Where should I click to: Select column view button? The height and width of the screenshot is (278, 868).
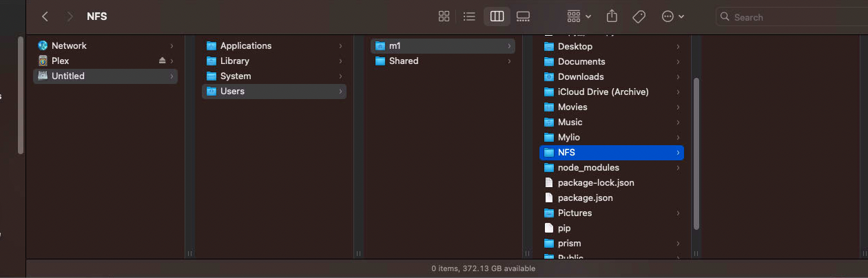(x=497, y=17)
